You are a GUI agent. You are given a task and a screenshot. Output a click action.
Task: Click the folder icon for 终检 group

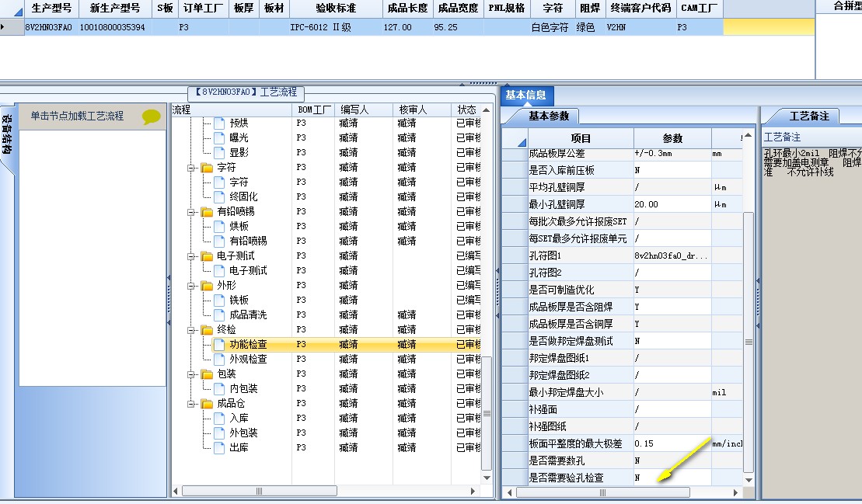[207, 329]
